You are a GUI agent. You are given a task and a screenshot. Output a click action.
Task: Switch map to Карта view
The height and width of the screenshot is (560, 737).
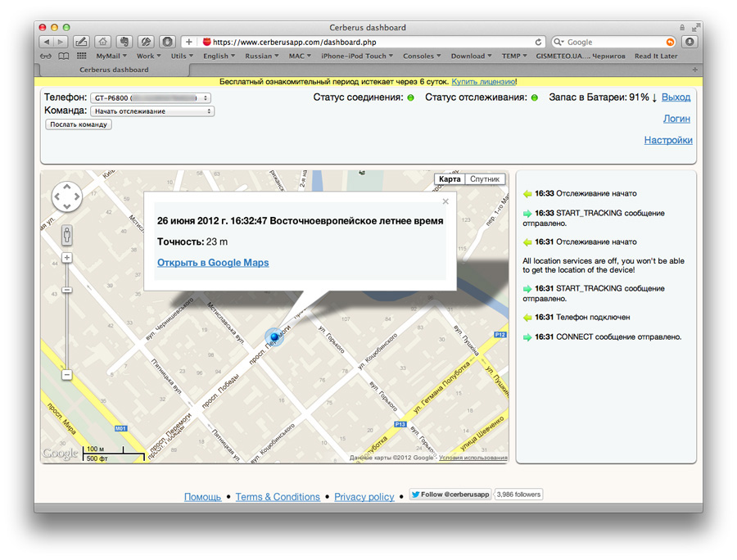(450, 179)
